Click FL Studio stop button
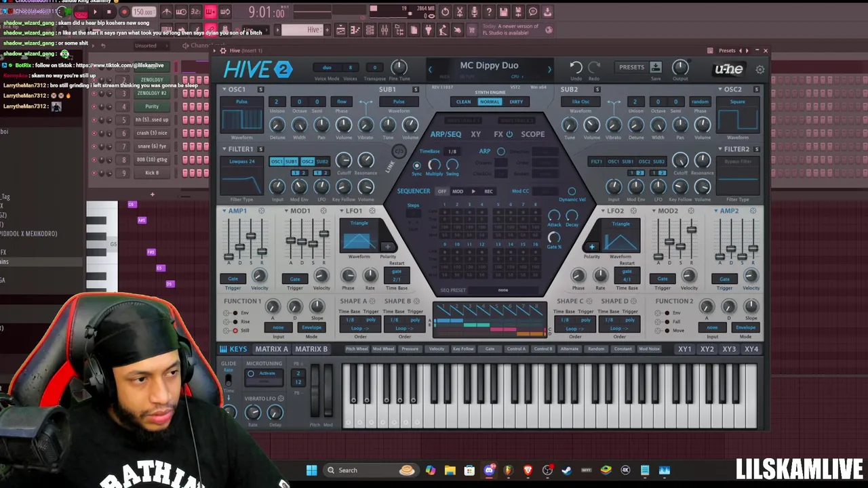The width and height of the screenshot is (868, 488). point(108,12)
